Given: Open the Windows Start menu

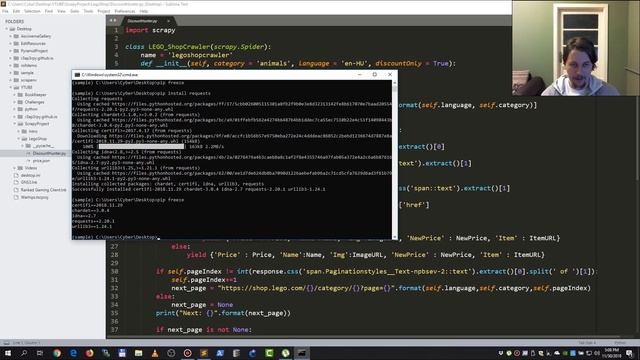Looking at the screenshot, I should [x=8, y=353].
